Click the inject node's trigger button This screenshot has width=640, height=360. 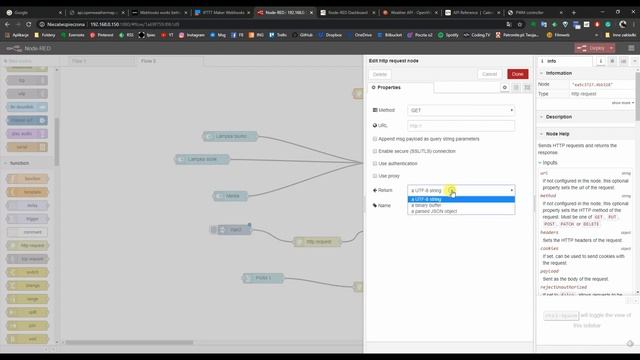(213, 230)
